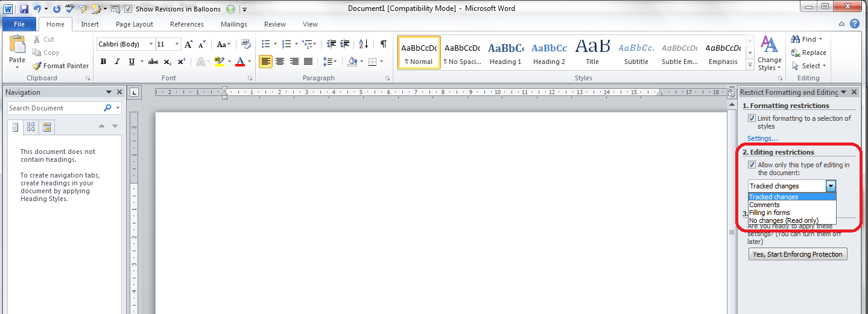Screen dimensions: 868x314
Task: Open formatting restrictions Settings link
Action: (762, 138)
